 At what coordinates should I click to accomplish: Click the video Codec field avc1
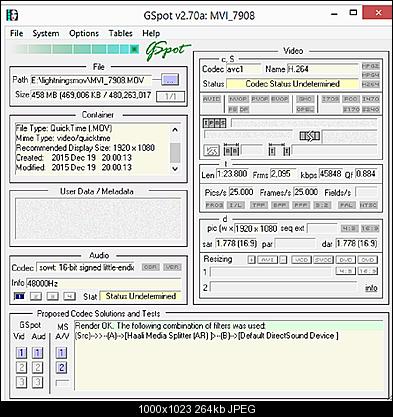[x=243, y=69]
